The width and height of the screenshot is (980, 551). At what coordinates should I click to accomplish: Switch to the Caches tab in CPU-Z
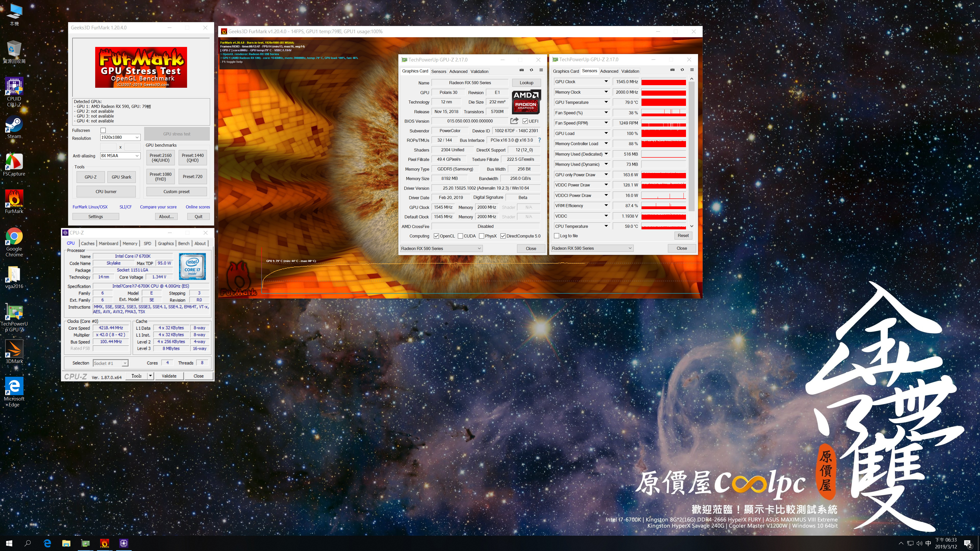tap(88, 243)
